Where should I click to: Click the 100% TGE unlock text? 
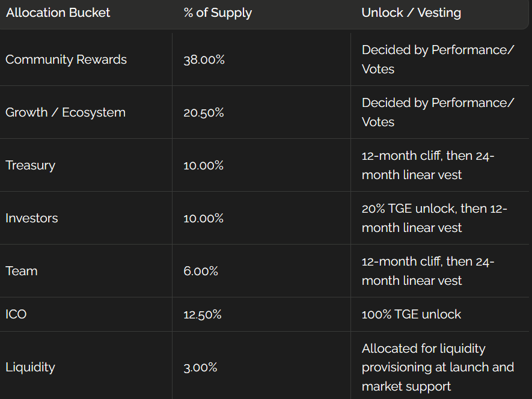411,314
